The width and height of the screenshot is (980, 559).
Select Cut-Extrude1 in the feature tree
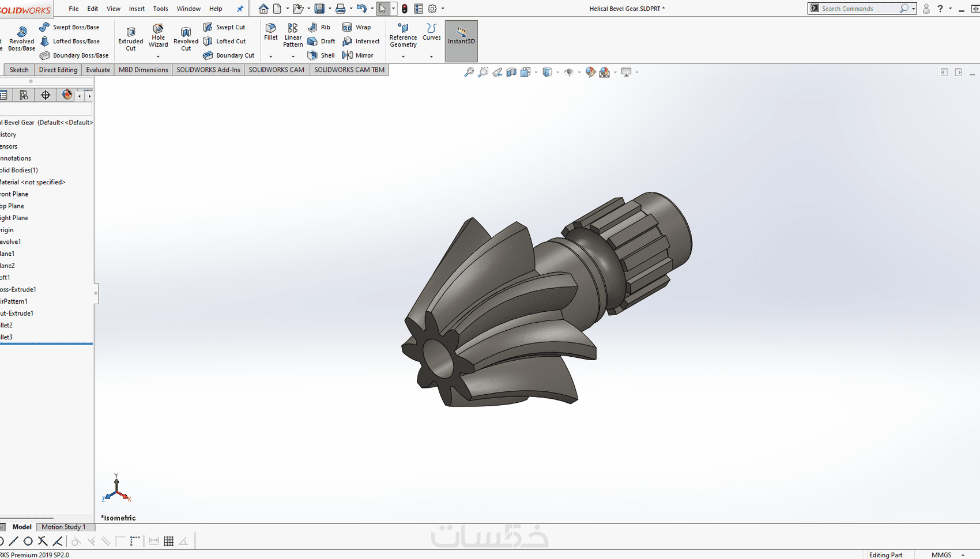[x=17, y=314]
